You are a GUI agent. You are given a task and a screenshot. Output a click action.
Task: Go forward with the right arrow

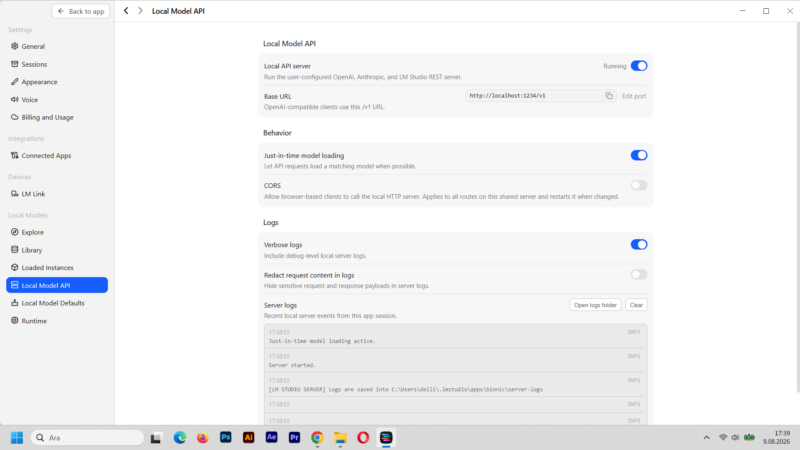point(140,11)
